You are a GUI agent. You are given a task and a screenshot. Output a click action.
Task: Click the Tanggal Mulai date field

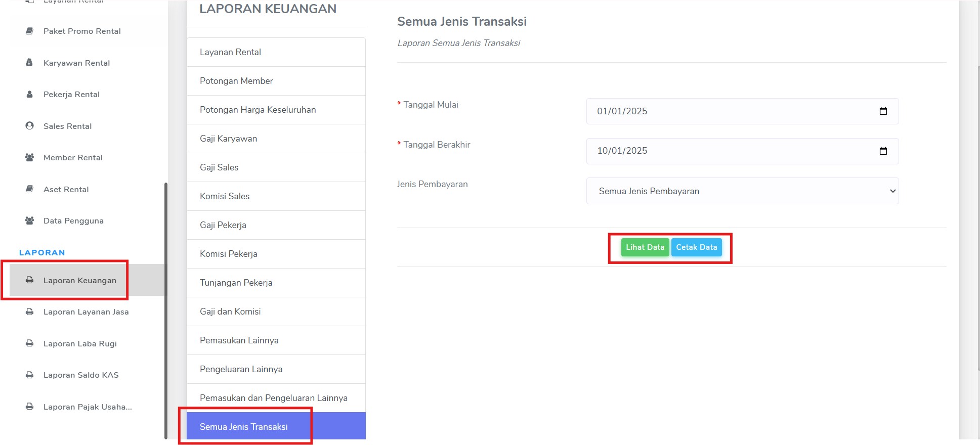742,111
